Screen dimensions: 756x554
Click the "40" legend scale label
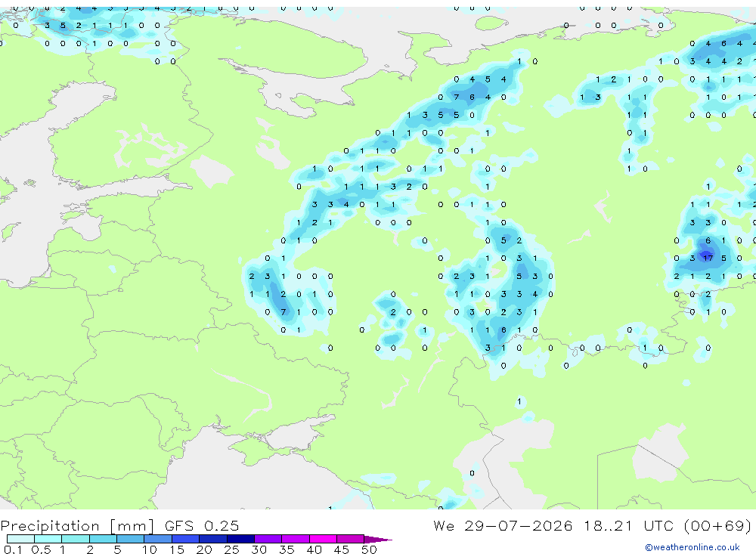(x=314, y=549)
